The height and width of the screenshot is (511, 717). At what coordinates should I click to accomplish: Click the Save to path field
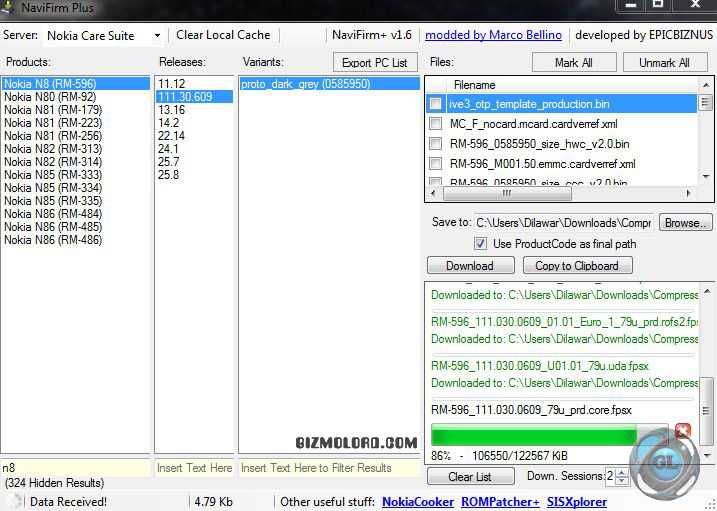pyautogui.click(x=563, y=223)
